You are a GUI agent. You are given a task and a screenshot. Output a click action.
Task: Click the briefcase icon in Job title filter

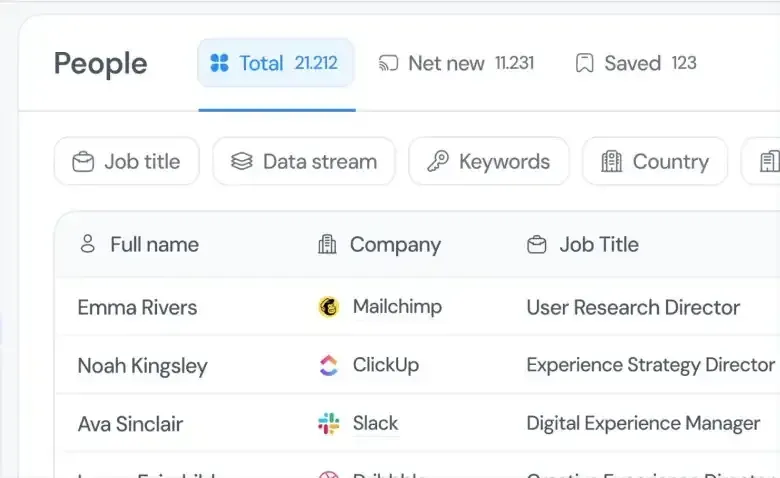(x=83, y=162)
